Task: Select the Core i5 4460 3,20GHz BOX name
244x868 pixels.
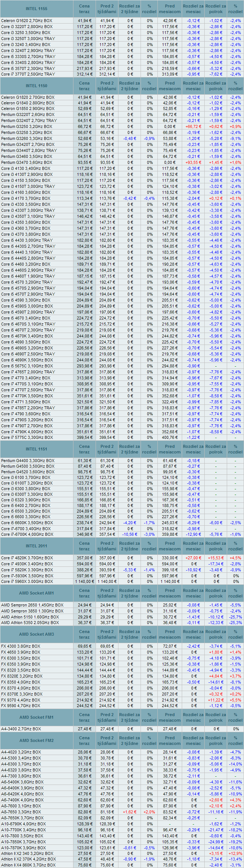Action: [x=26, y=264]
